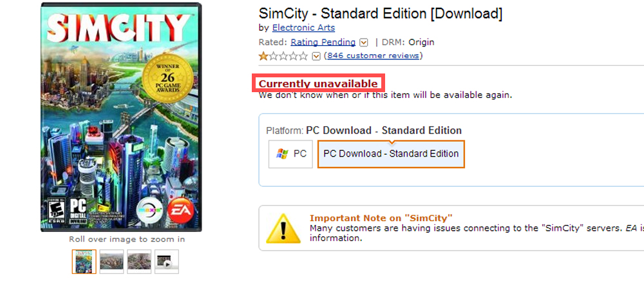
Task: Click the SimCity Standard Edition product title
Action: pyautogui.click(x=380, y=13)
